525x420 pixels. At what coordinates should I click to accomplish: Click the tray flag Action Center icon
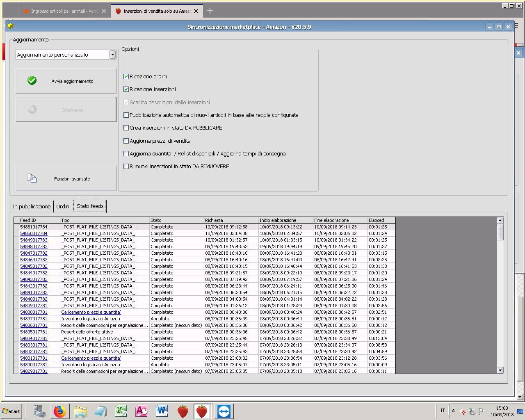click(x=482, y=411)
